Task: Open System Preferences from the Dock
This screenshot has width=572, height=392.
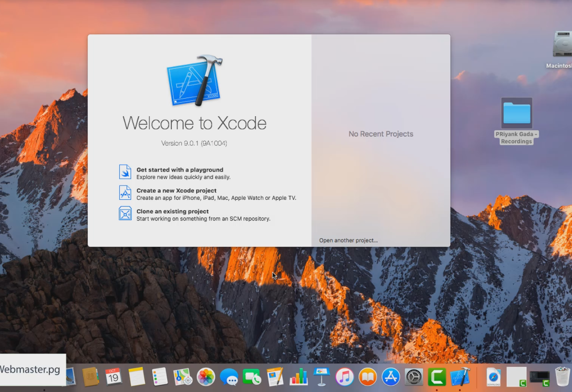Action: point(414,377)
